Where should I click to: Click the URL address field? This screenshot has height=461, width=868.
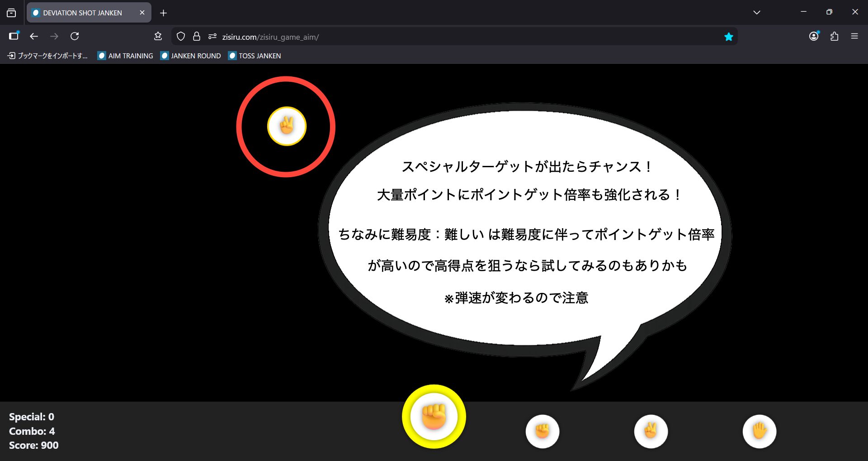click(x=452, y=37)
